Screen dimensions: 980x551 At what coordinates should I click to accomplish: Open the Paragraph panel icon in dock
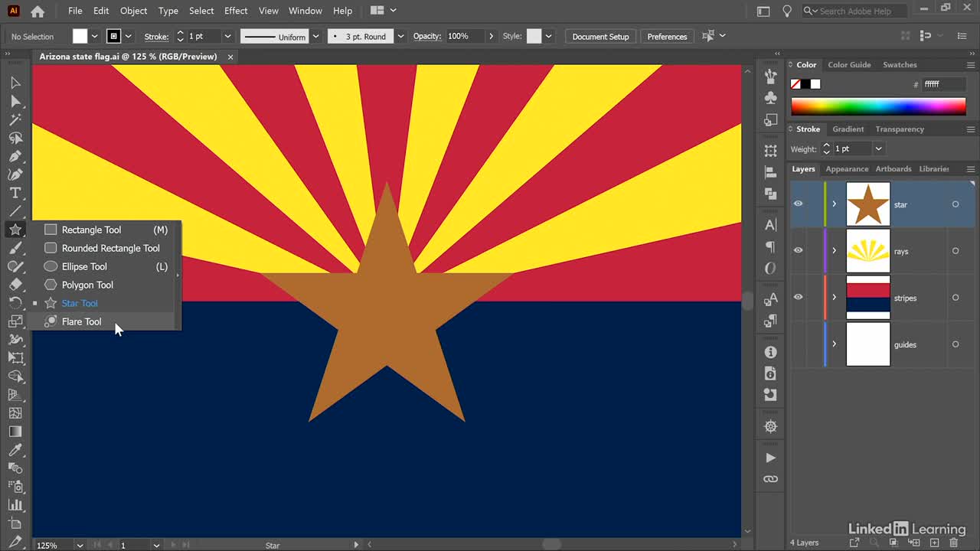[x=770, y=246]
